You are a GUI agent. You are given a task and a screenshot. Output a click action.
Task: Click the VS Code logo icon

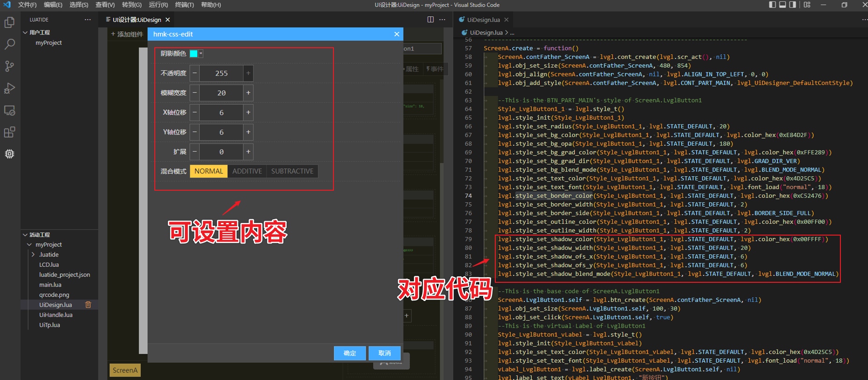pos(7,5)
